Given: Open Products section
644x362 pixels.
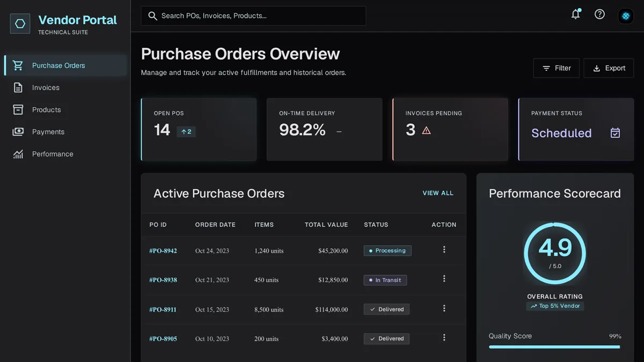Looking at the screenshot, I should coord(65,109).
